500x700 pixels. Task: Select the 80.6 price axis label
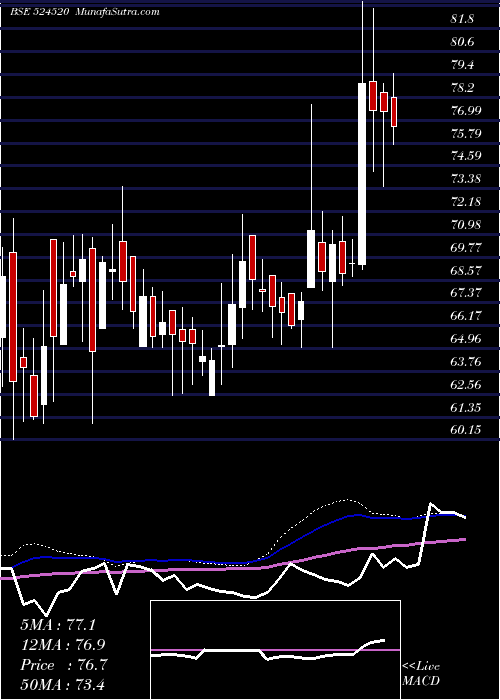pyautogui.click(x=462, y=42)
